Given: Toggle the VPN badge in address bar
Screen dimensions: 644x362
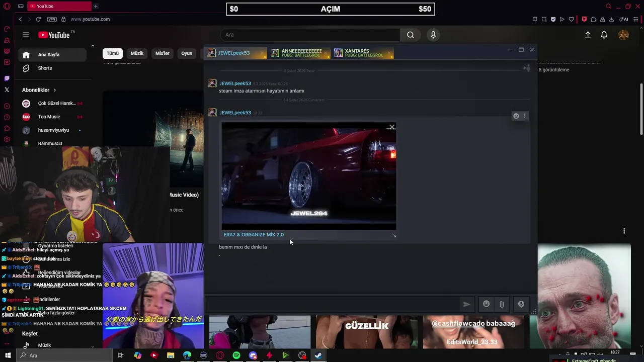Looking at the screenshot, I should click(52, 19).
